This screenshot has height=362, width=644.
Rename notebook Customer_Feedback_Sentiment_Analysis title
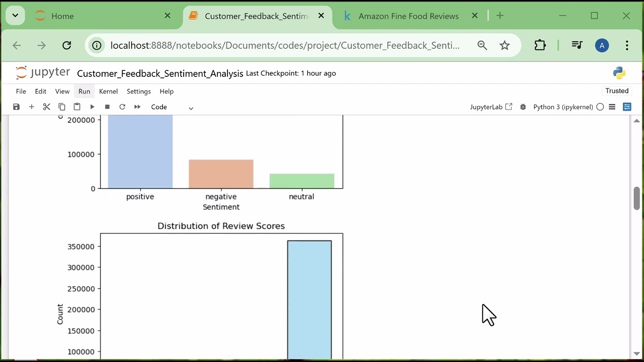160,73
